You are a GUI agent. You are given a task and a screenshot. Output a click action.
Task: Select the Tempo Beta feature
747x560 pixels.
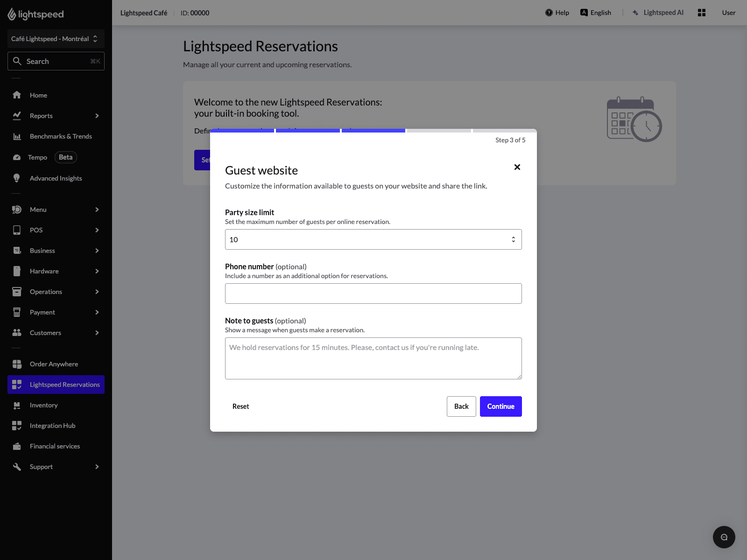[37, 157]
